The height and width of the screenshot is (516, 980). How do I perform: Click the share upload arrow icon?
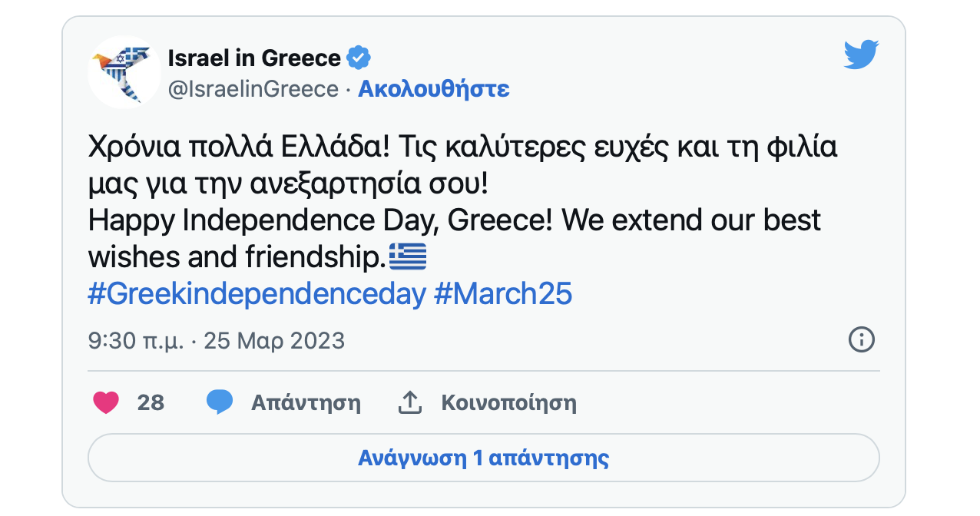(410, 402)
